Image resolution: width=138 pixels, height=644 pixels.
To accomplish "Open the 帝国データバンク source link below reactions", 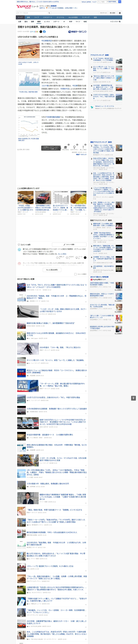I will 81,154.
